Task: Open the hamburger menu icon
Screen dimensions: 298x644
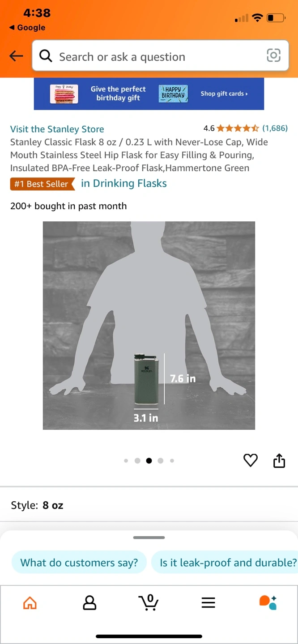Action: pos(209,603)
